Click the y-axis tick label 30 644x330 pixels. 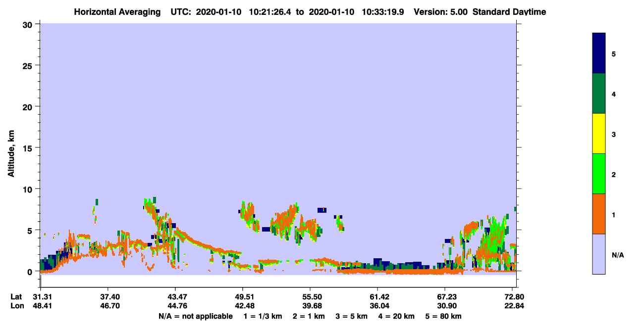[28, 24]
